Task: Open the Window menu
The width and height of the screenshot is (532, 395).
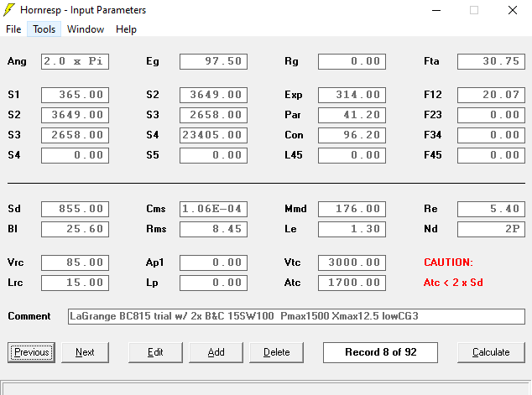Action: tap(86, 29)
